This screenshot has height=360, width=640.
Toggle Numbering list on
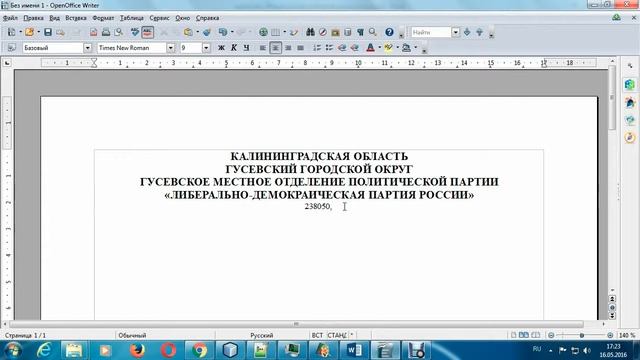[x=317, y=48]
